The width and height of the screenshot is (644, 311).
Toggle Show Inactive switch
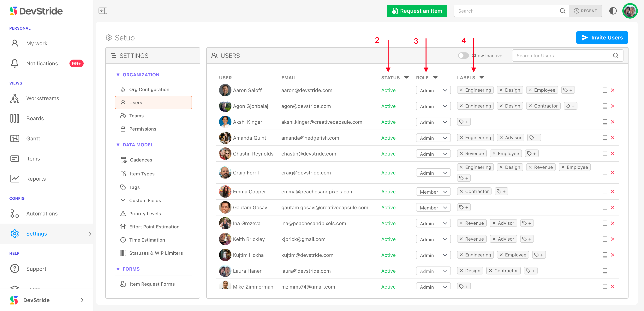pos(463,56)
